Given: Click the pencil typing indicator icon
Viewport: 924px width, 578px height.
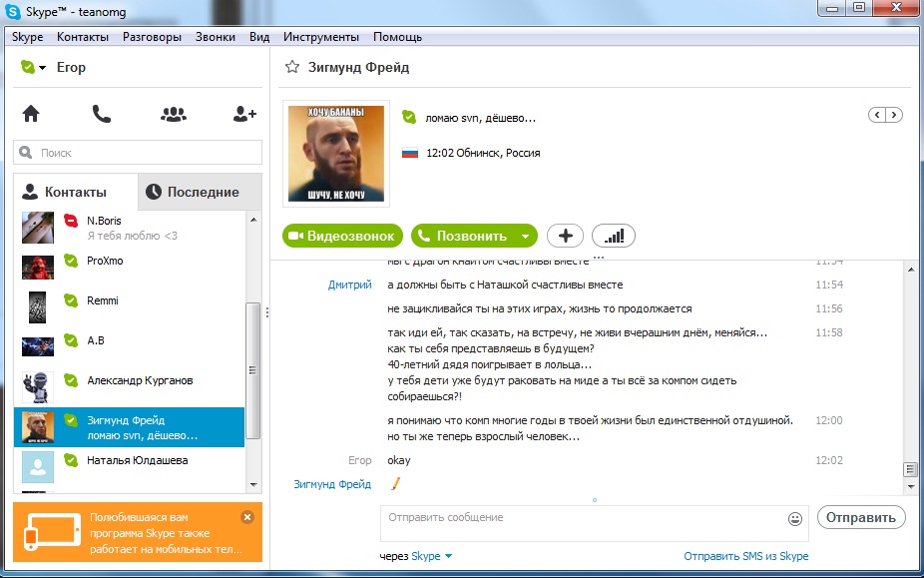Looking at the screenshot, I should [x=395, y=484].
